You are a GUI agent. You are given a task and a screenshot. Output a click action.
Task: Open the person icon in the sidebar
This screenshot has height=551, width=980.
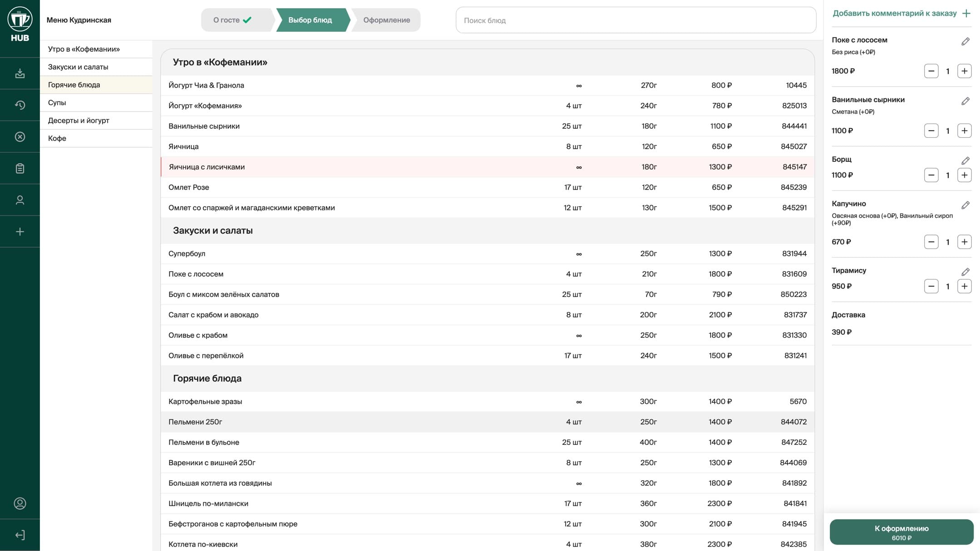(20, 200)
